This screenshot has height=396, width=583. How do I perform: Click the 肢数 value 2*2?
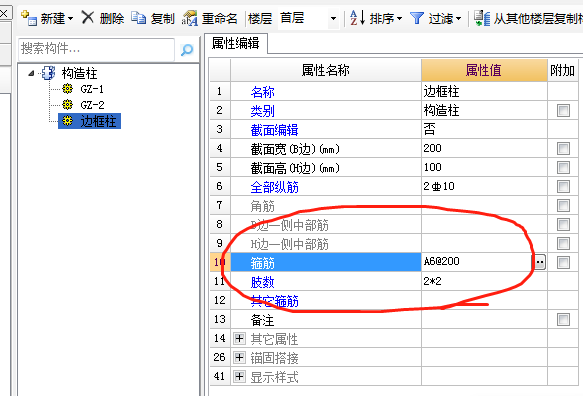click(x=484, y=281)
